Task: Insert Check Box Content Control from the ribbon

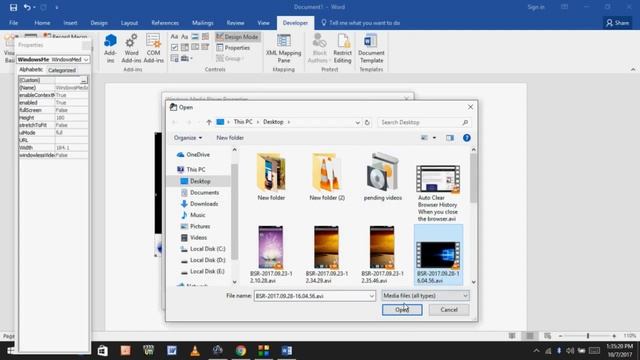Action: click(x=174, y=47)
